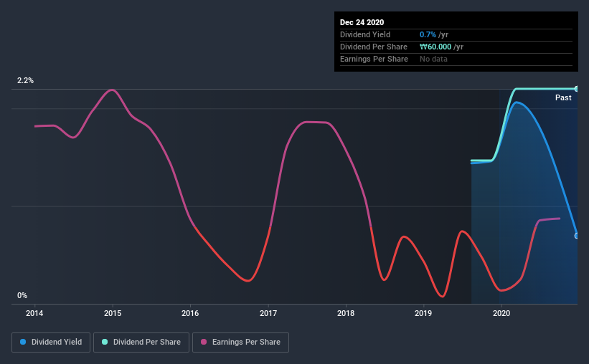Click the "Past" label on the chart
Screen dimensions: 589x364
click(x=563, y=97)
